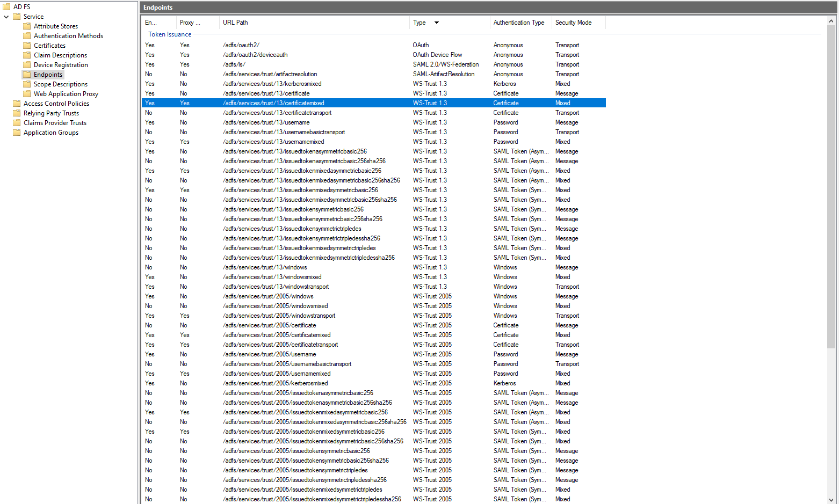This screenshot has width=839, height=504.
Task: Sort by the URL Path column header
Action: [235, 23]
